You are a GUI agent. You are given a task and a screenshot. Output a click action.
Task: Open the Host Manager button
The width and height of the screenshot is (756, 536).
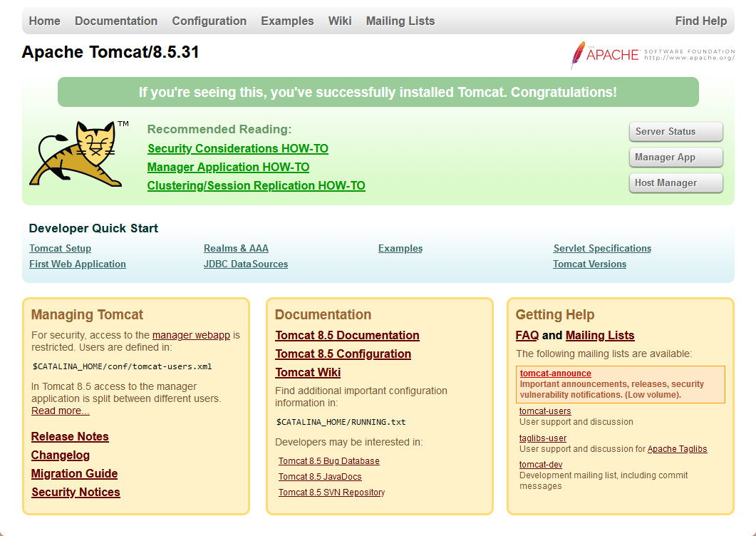[675, 183]
